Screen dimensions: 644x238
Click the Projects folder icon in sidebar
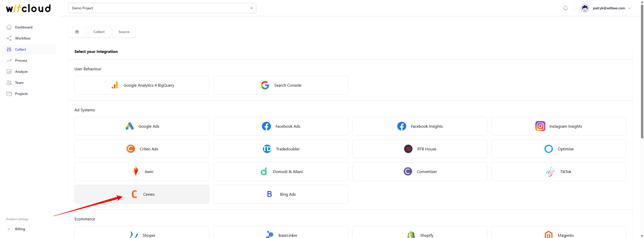[9, 94]
